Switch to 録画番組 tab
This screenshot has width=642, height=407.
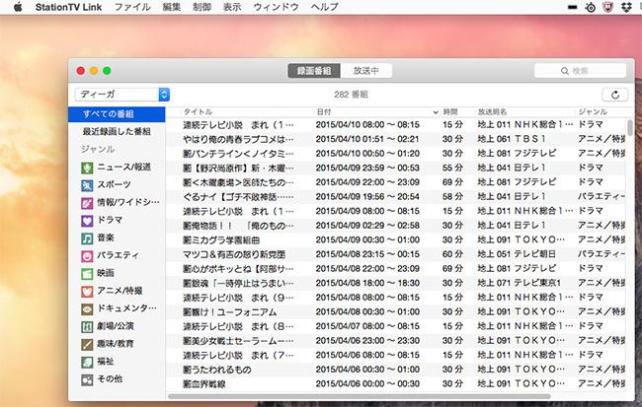point(314,71)
